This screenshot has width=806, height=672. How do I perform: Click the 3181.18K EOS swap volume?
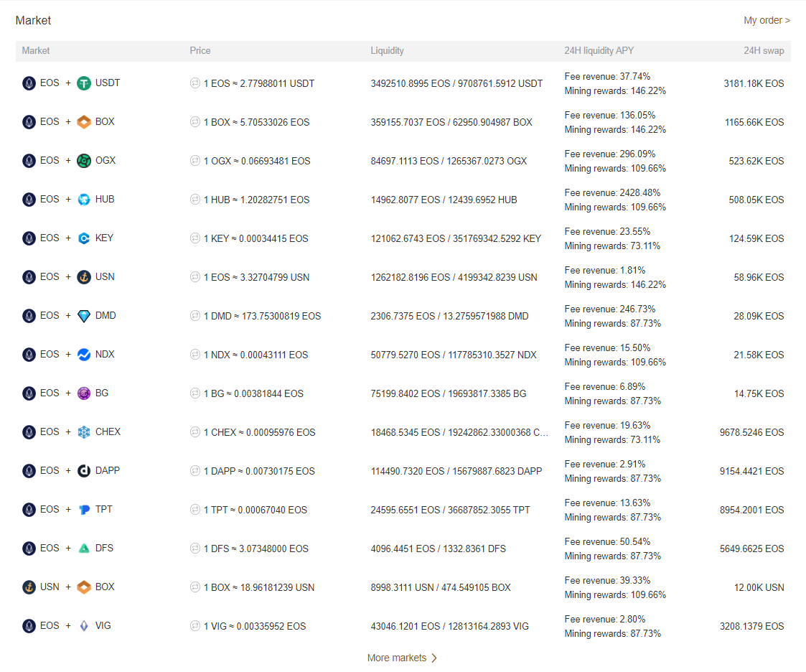point(754,83)
